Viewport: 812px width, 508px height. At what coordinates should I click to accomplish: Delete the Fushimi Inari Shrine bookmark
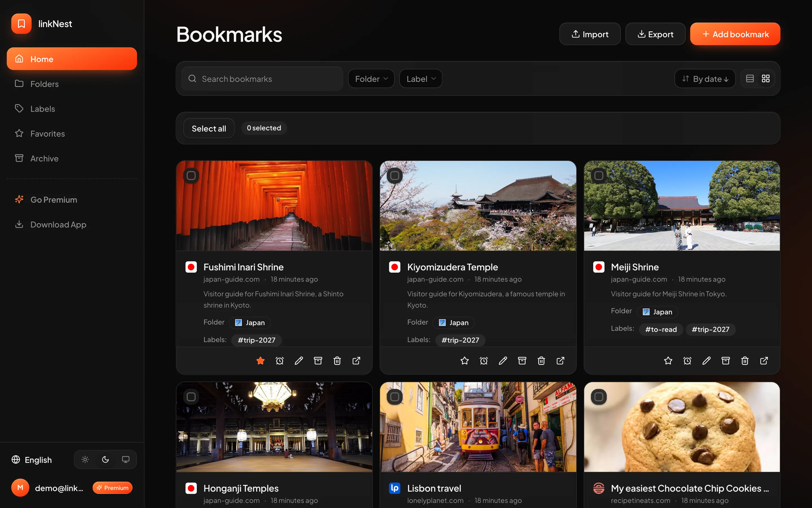pos(337,360)
